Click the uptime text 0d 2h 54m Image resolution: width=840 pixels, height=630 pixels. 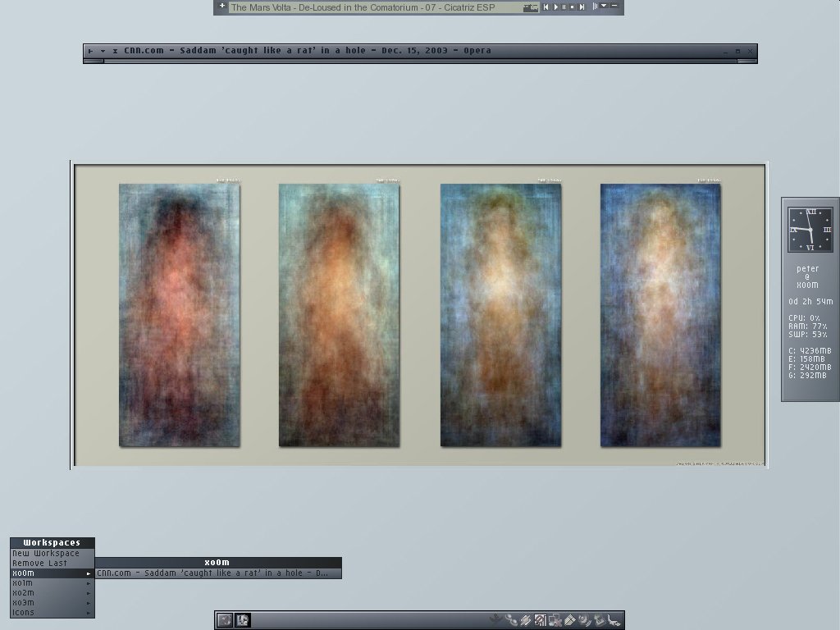click(x=810, y=302)
